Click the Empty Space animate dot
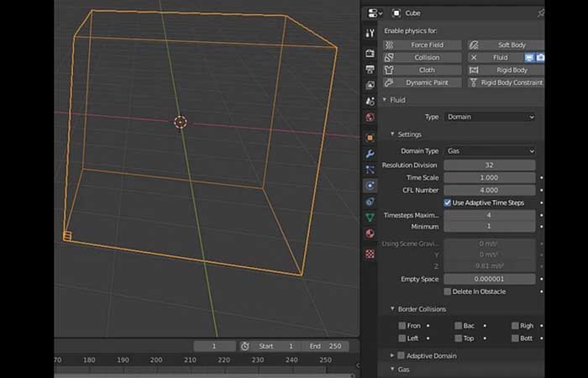Viewport: 588px width, 378px height. [542, 279]
